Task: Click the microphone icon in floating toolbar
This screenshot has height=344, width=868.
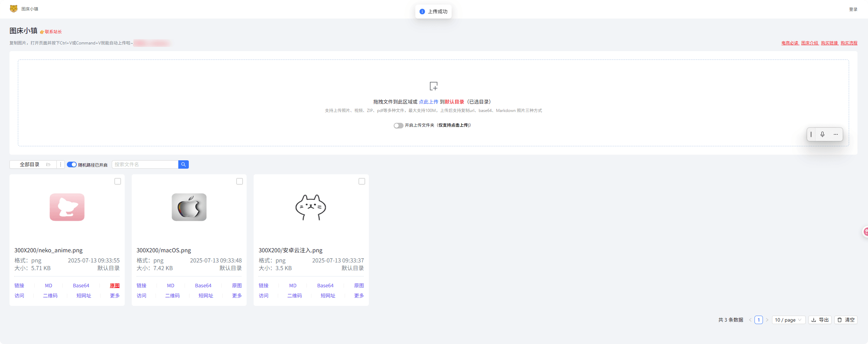Action: [822, 134]
